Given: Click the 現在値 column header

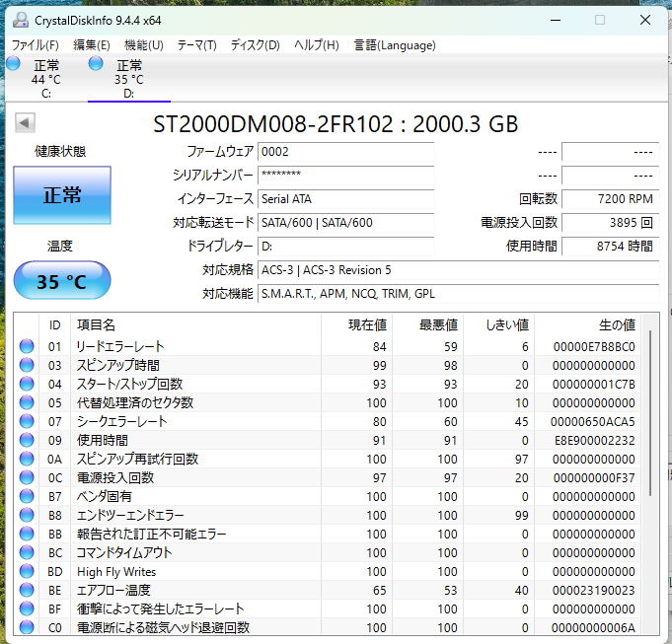Looking at the screenshot, I should (x=356, y=325).
